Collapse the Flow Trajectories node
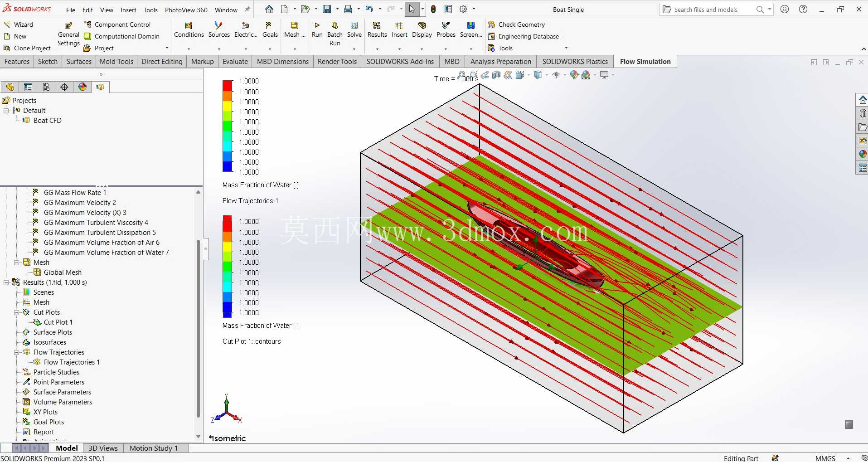Screen dimensions: 868x462 17,352
